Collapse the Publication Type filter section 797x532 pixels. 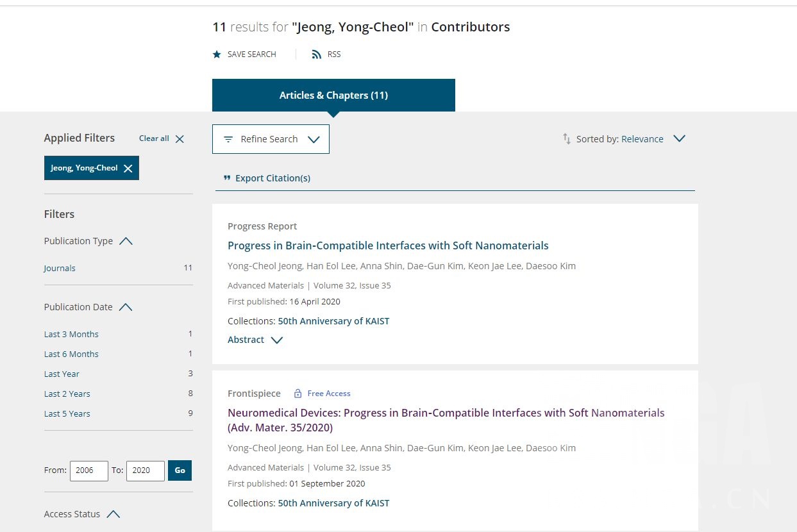pyautogui.click(x=126, y=241)
